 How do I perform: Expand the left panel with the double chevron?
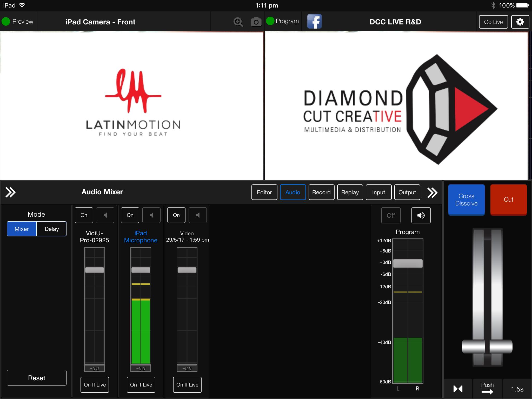pos(11,192)
